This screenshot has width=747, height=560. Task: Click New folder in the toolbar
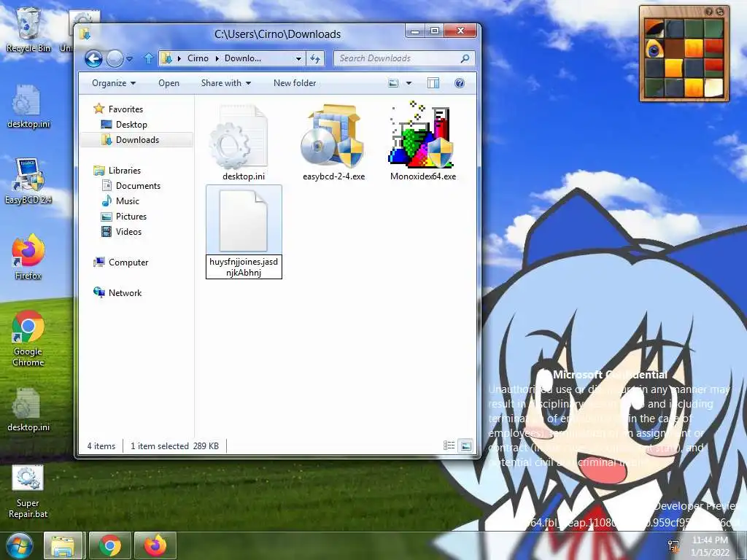pos(295,83)
